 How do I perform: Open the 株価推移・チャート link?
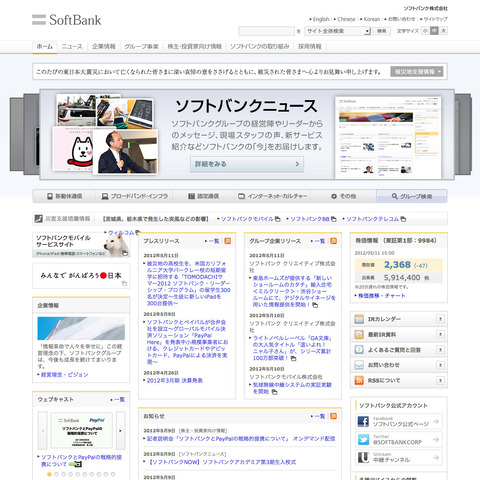pyautogui.click(x=382, y=296)
